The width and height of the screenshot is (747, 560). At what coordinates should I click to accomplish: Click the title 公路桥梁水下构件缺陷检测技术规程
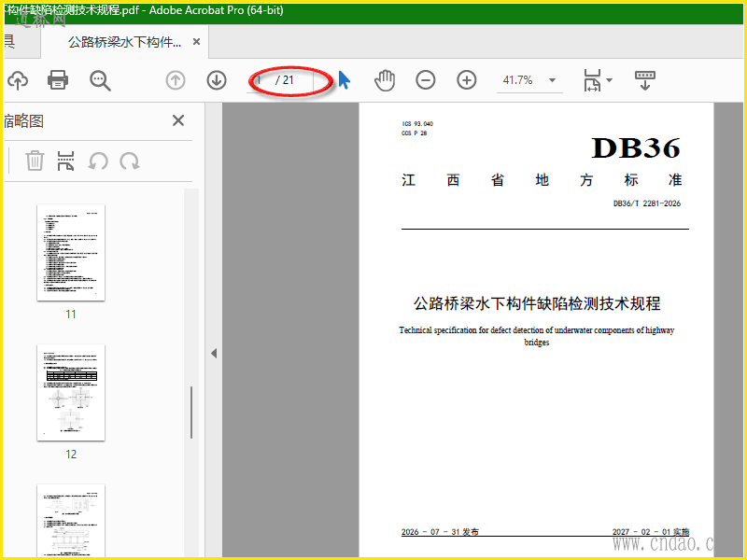(x=536, y=303)
